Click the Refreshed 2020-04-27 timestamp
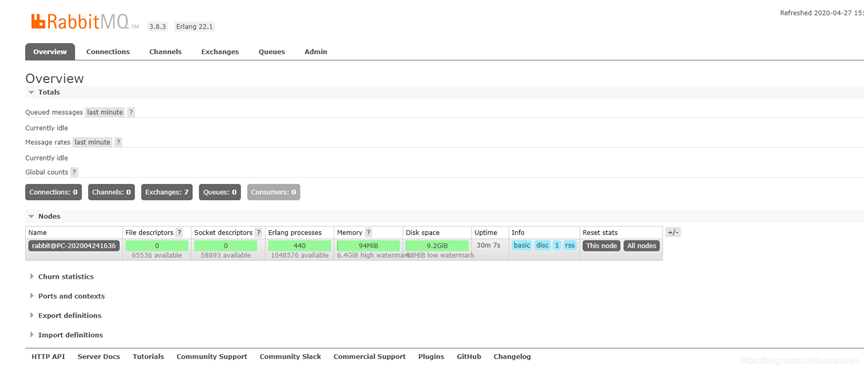Image resolution: width=864 pixels, height=370 pixels. tap(822, 13)
